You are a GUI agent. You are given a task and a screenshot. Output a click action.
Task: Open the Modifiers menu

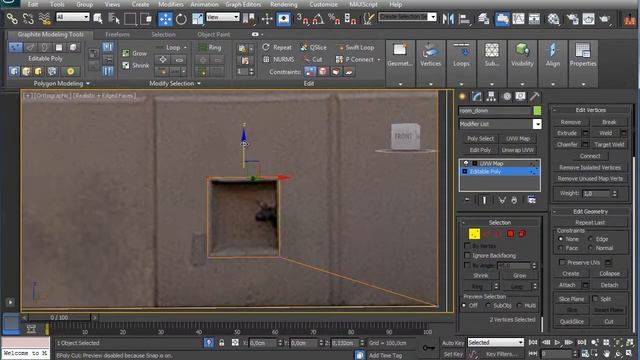tap(171, 4)
